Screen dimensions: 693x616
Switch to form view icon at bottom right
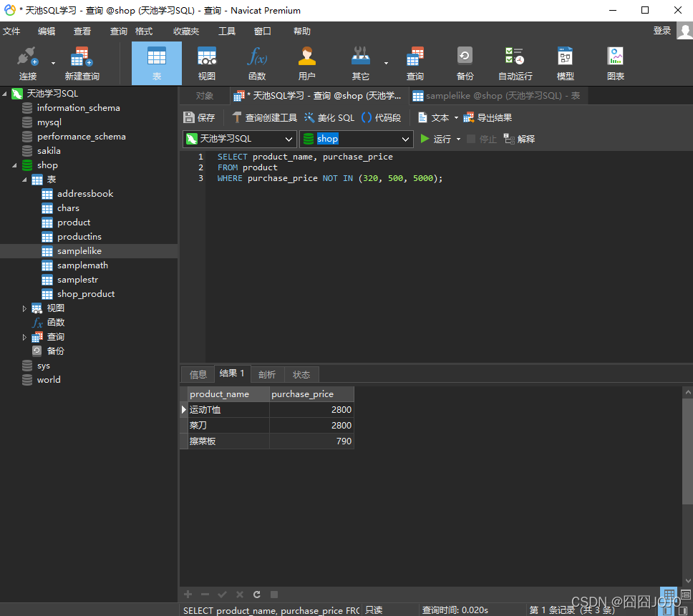686,595
